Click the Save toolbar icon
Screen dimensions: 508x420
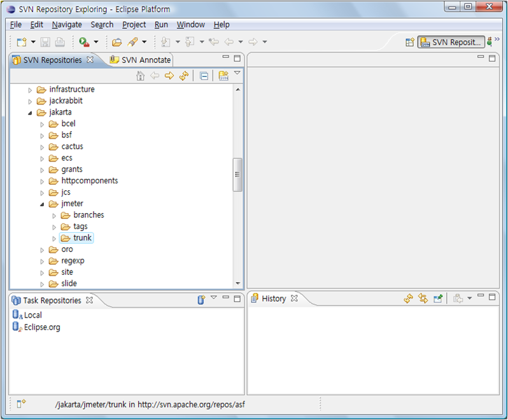coord(45,42)
